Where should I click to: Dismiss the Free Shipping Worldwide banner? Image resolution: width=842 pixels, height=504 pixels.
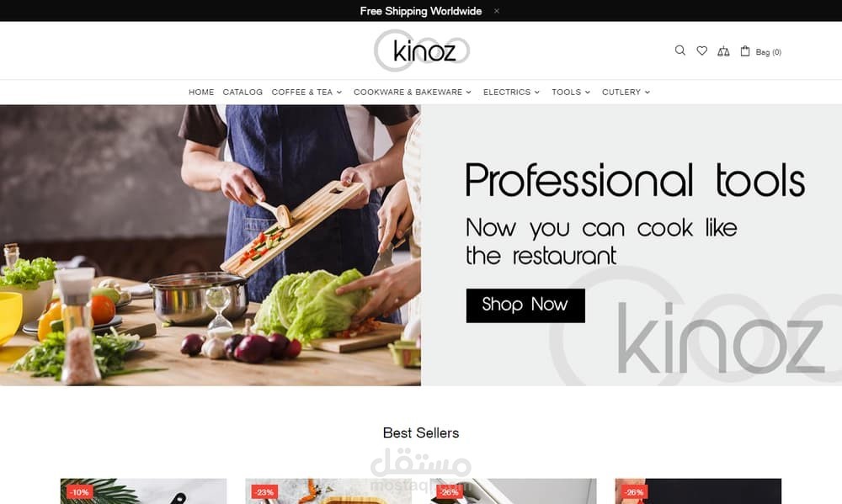click(497, 11)
